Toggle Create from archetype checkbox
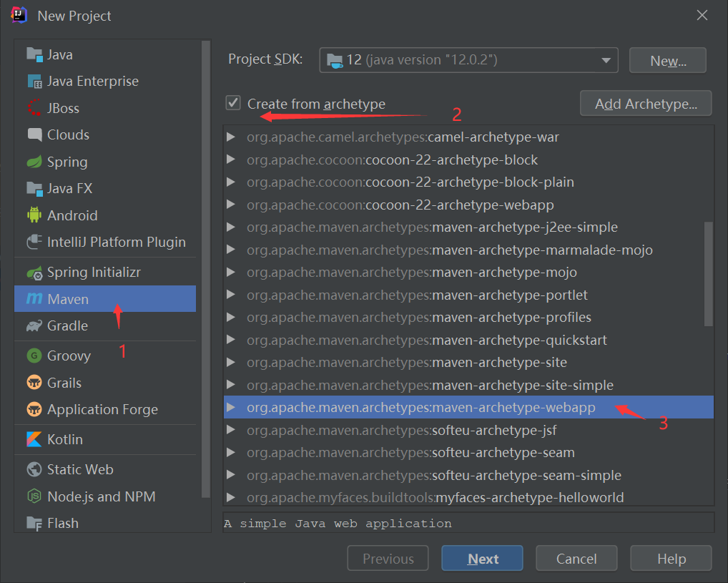 click(233, 103)
